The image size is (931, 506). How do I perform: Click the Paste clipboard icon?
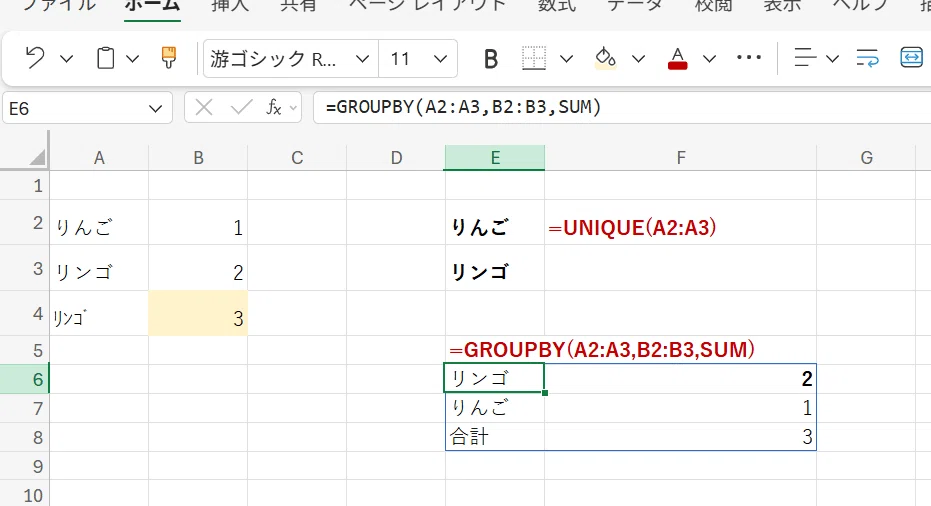click(x=106, y=58)
